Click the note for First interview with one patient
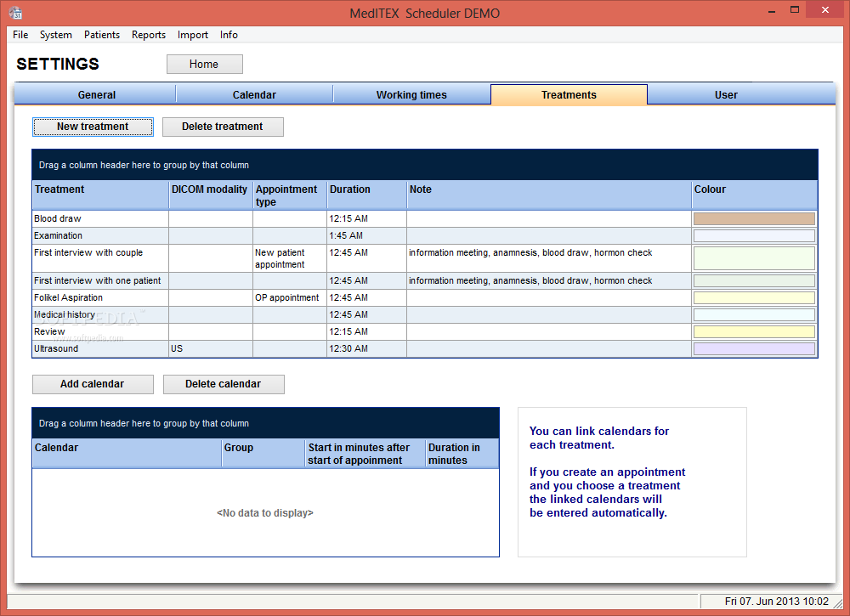The image size is (850, 616). click(549, 280)
